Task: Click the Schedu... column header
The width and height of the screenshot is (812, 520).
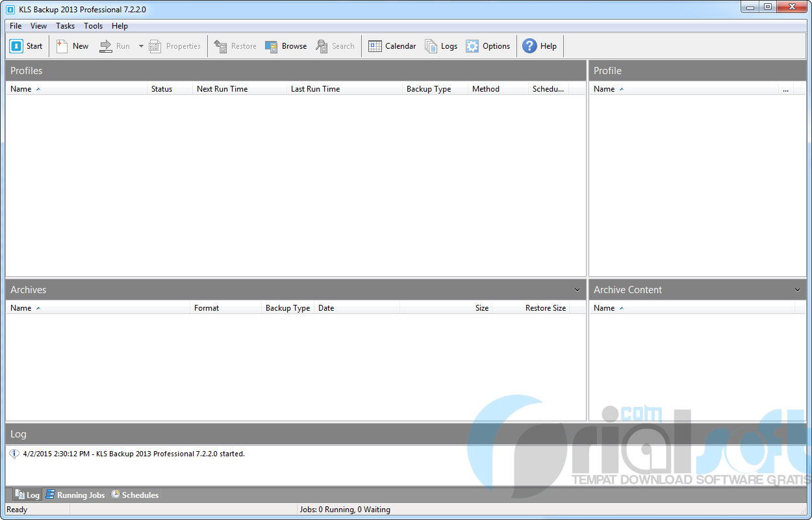Action: [x=549, y=89]
